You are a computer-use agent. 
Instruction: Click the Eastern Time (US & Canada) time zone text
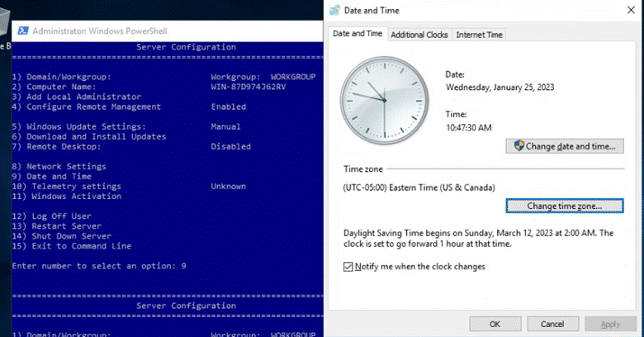[419, 187]
